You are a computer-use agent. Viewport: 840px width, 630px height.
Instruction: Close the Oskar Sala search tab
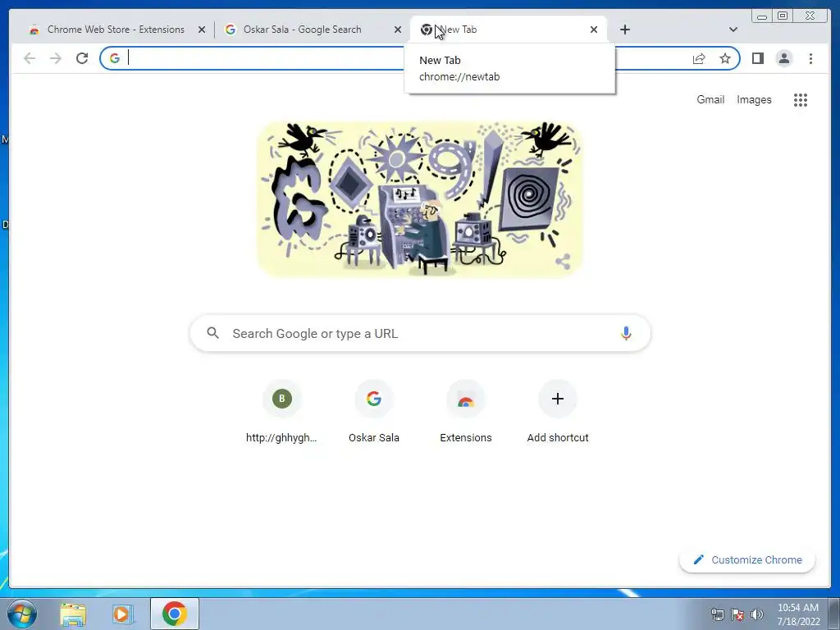[x=398, y=30]
